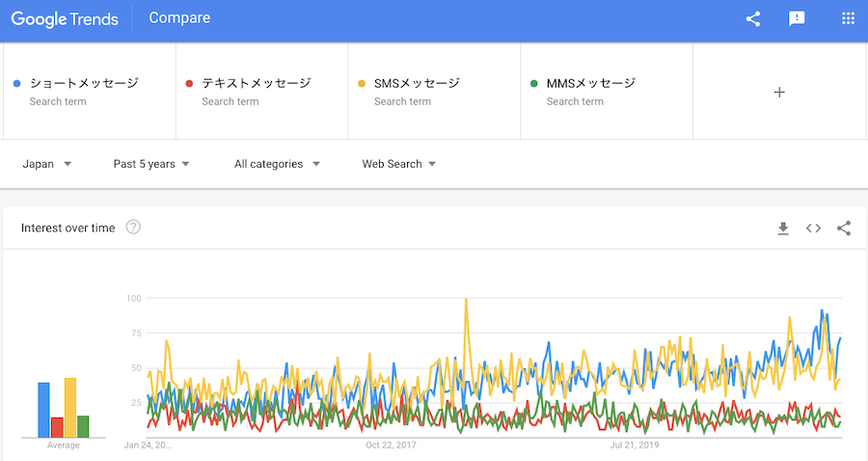Expand the Past 5 years dropdown
This screenshot has width=868, height=461.
(151, 164)
